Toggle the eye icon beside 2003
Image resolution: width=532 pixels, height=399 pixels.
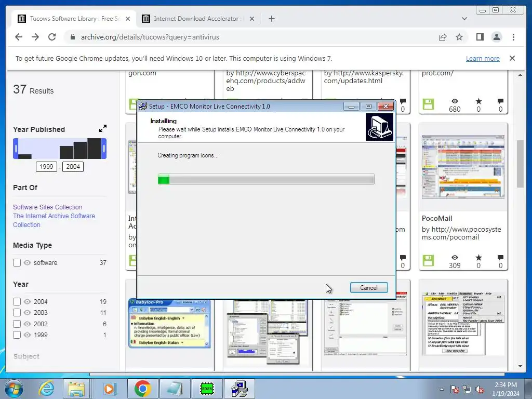coord(27,312)
